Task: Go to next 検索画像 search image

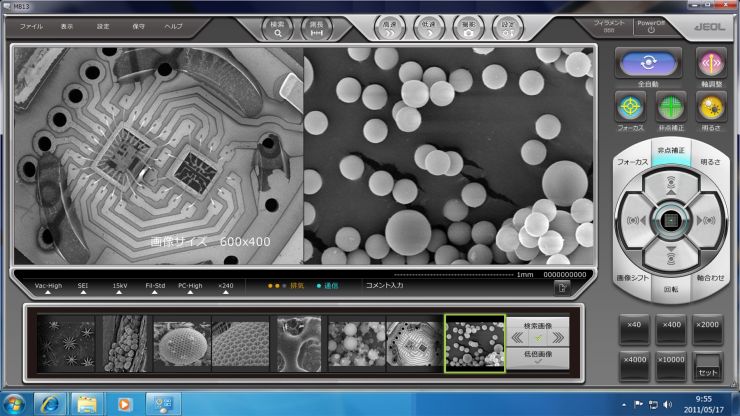Action: coord(558,337)
